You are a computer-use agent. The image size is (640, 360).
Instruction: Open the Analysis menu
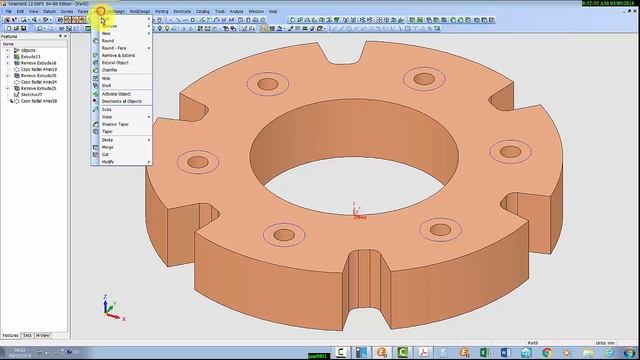(x=236, y=11)
